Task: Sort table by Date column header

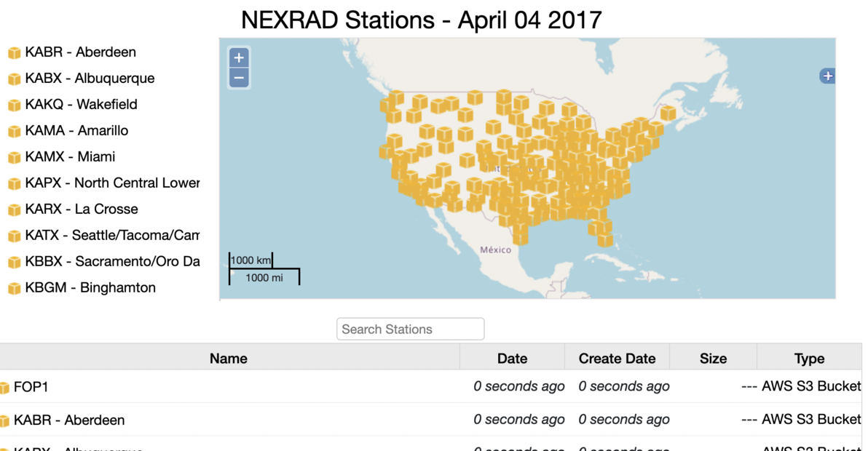Action: click(512, 359)
